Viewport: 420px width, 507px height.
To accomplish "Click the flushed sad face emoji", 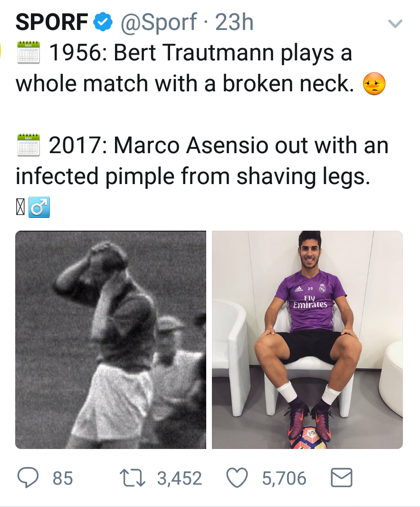I will [x=374, y=83].
